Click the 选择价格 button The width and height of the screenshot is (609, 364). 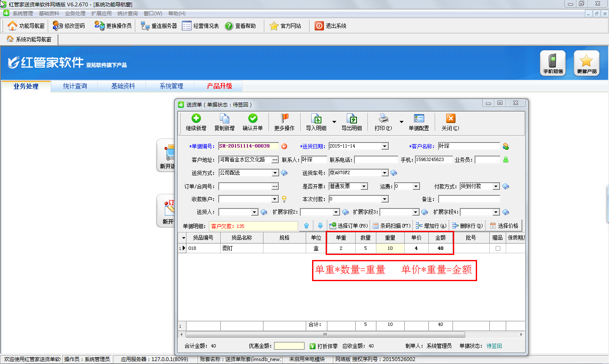pos(504,226)
